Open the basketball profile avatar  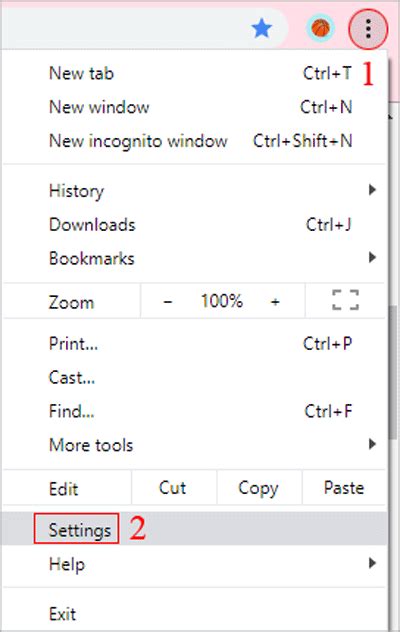pyautogui.click(x=321, y=28)
